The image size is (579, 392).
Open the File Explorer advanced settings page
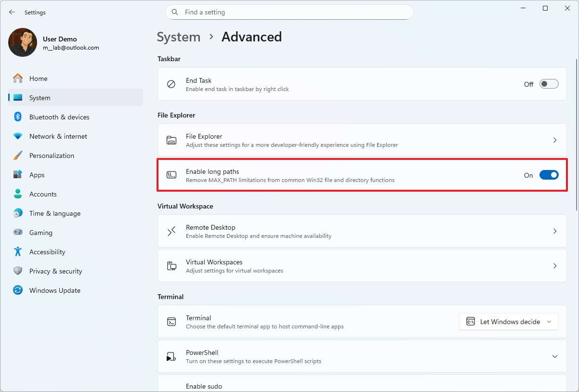pos(362,140)
